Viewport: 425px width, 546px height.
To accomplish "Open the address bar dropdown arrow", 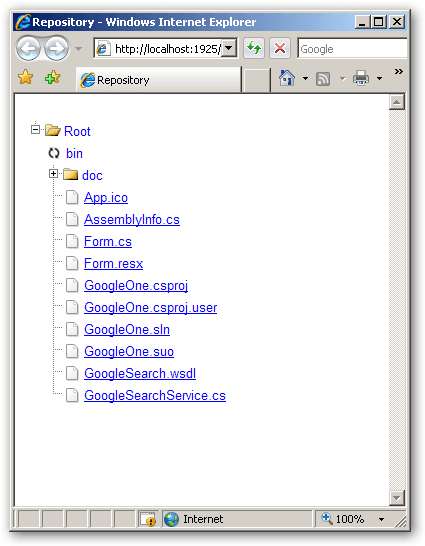I will (229, 48).
